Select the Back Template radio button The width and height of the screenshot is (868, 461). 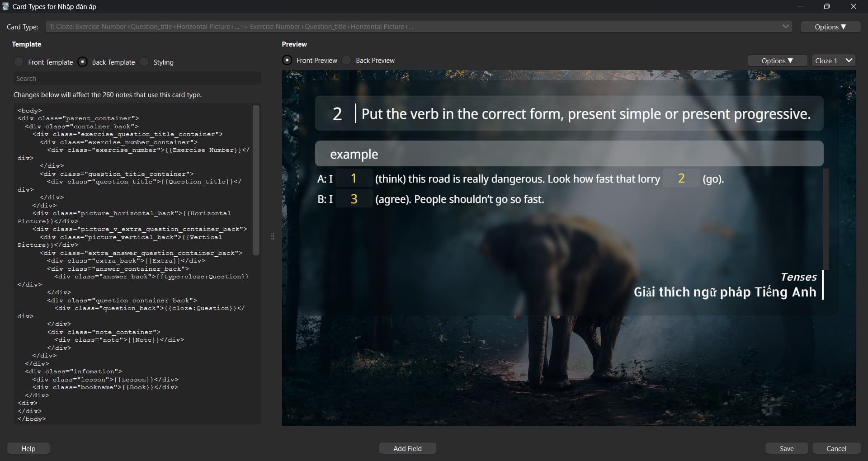(83, 62)
